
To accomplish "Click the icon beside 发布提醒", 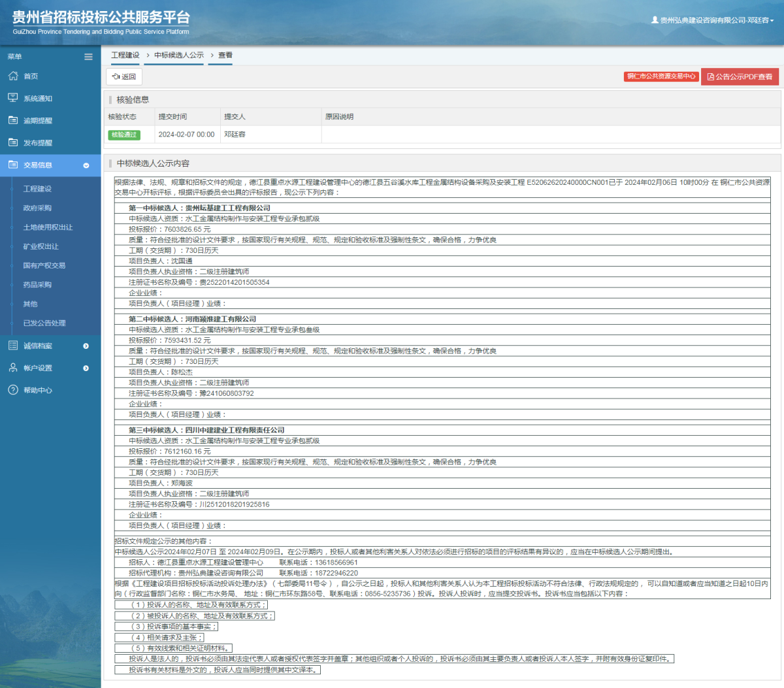I will click(13, 142).
